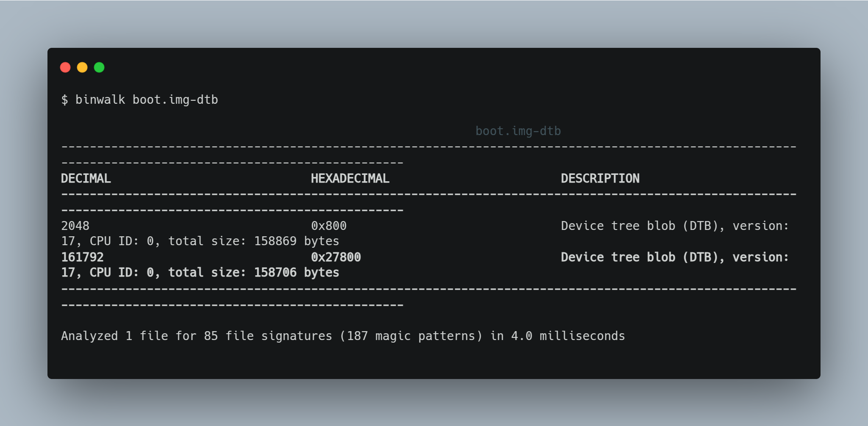
Task: Select the hex offset 0x27800
Action: click(x=336, y=257)
